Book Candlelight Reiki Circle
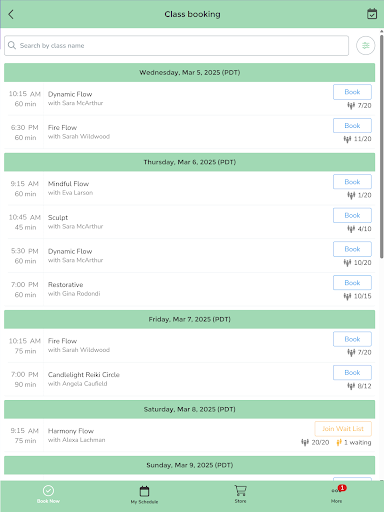The image size is (384, 512). tap(352, 372)
